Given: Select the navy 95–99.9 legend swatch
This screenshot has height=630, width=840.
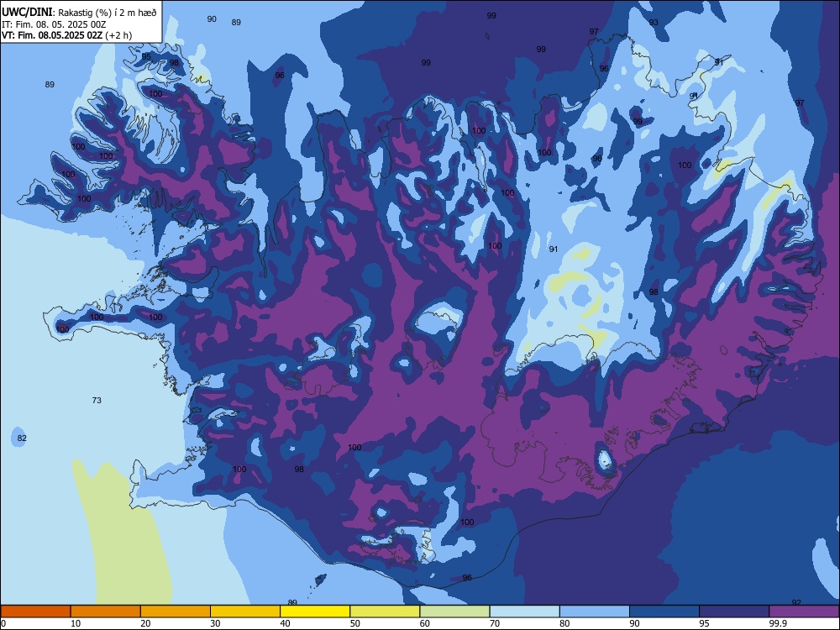Looking at the screenshot, I should 734,612.
